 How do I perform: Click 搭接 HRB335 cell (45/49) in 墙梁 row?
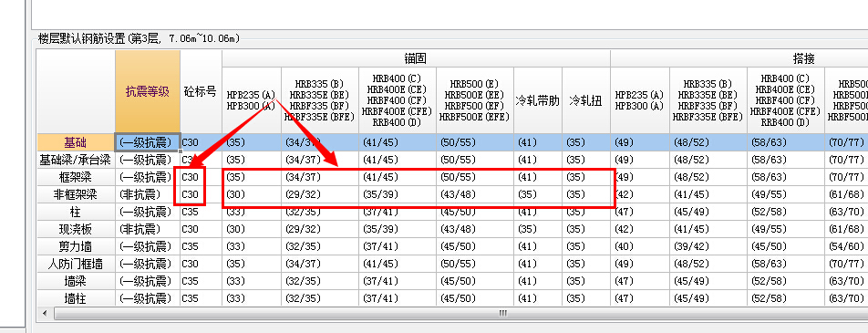pos(708,281)
